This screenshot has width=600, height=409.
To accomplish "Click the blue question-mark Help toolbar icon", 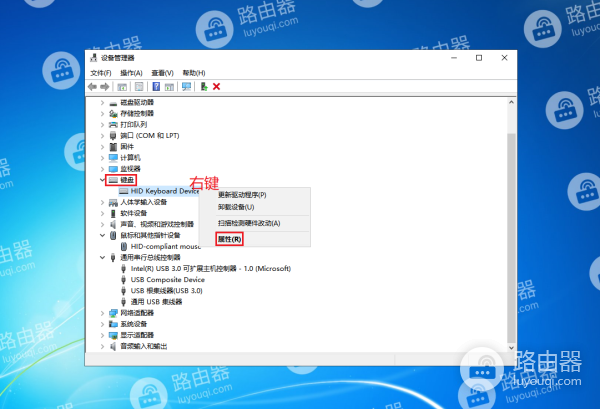I will tap(156, 87).
